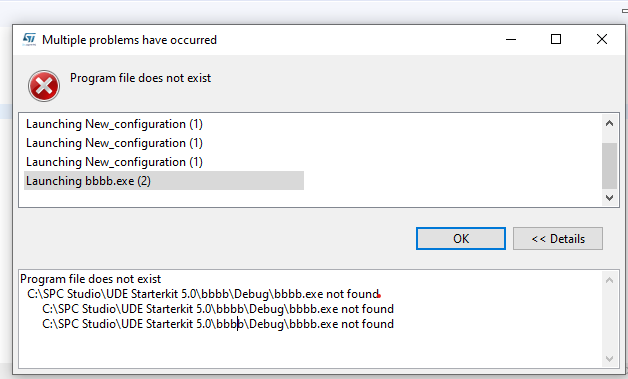
Task: Click the launch list scrollbar thumb
Action: pyautogui.click(x=609, y=165)
